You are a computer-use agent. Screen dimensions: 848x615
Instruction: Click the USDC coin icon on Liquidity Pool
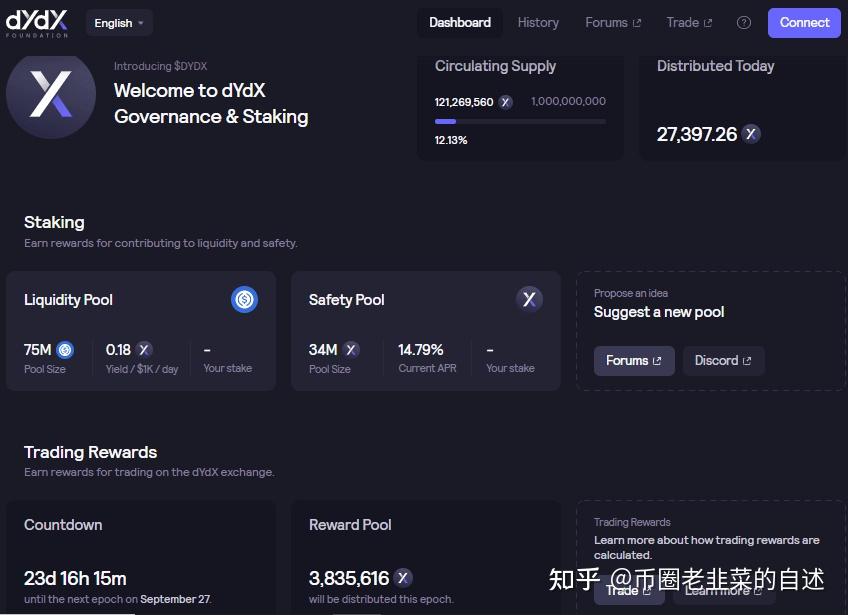click(244, 298)
